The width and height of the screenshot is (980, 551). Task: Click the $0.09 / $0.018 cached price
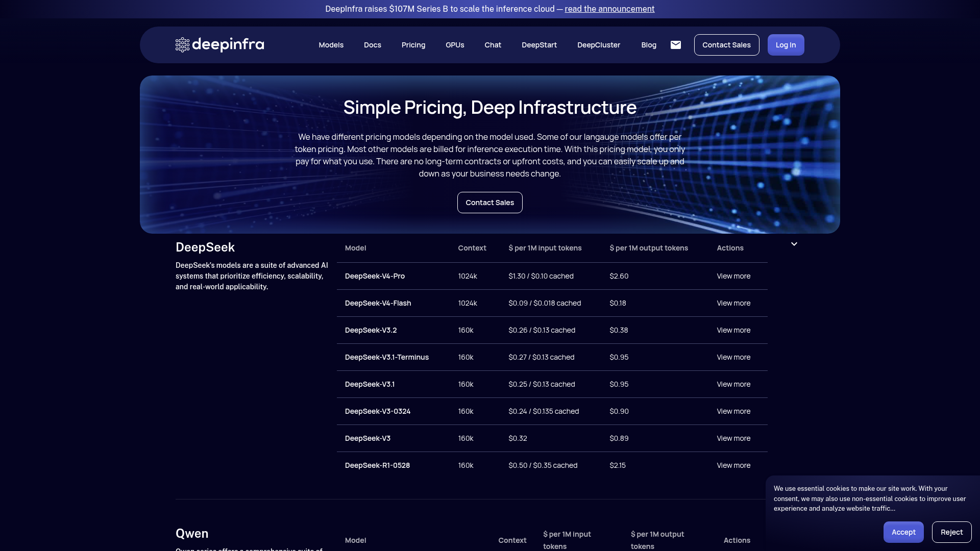click(545, 303)
